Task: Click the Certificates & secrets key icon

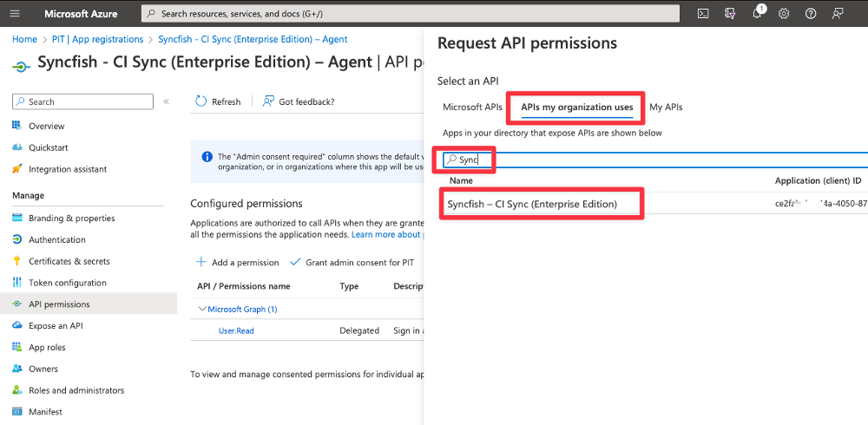Action: pyautogui.click(x=17, y=261)
